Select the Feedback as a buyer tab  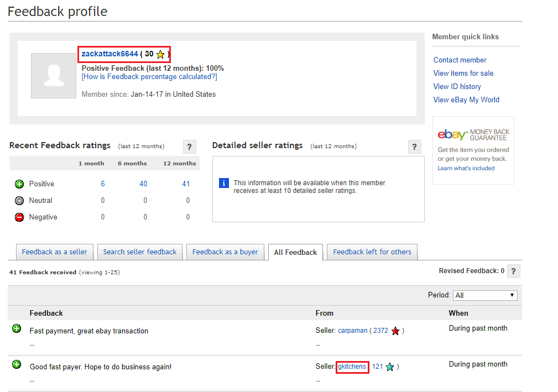click(225, 252)
